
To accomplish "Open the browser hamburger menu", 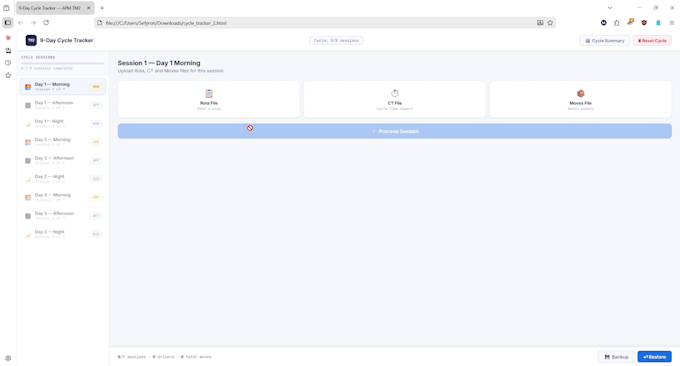I will [671, 23].
